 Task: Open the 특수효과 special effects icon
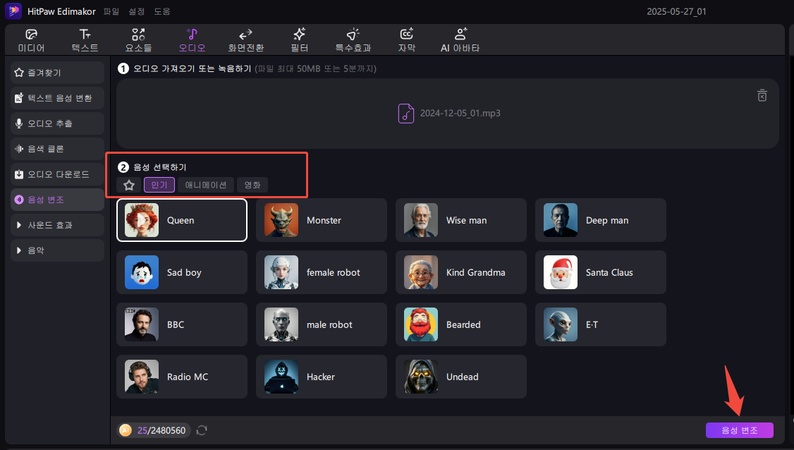[x=352, y=34]
